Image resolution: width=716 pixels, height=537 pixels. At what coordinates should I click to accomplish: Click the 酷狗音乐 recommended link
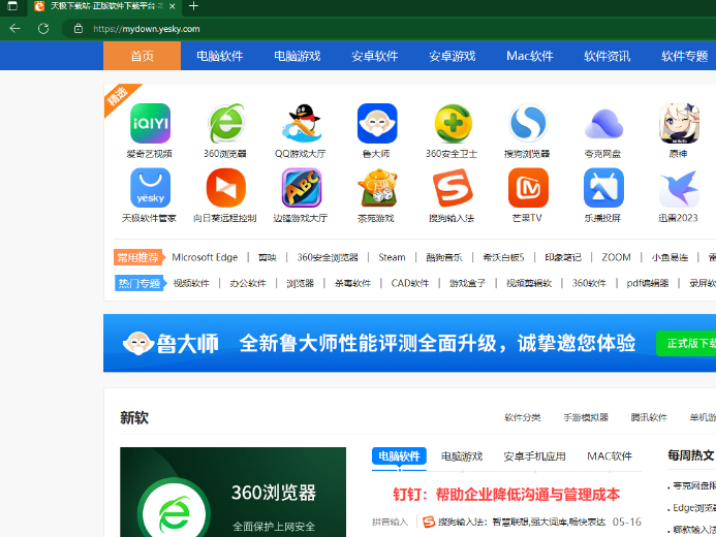pyautogui.click(x=444, y=257)
